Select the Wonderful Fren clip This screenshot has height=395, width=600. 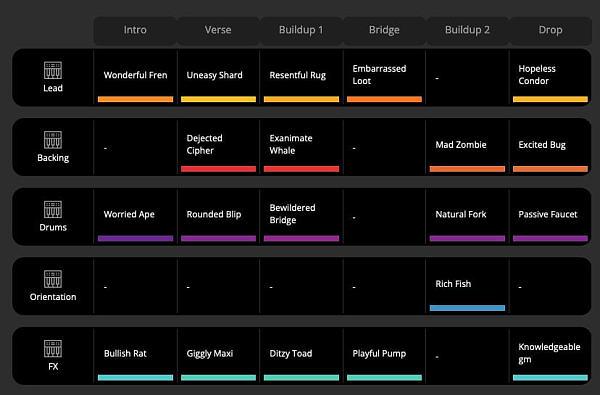point(135,77)
